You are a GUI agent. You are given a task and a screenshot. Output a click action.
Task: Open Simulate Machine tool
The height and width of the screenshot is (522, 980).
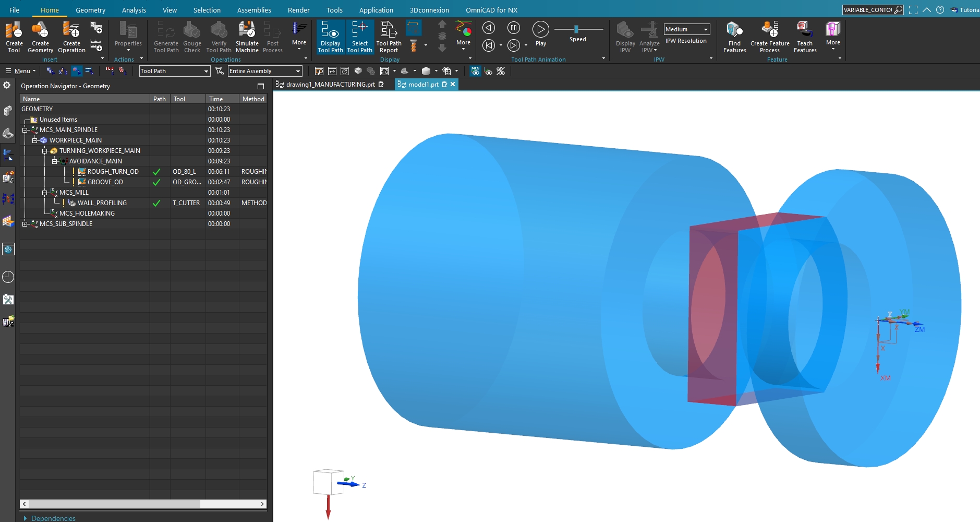click(x=247, y=37)
